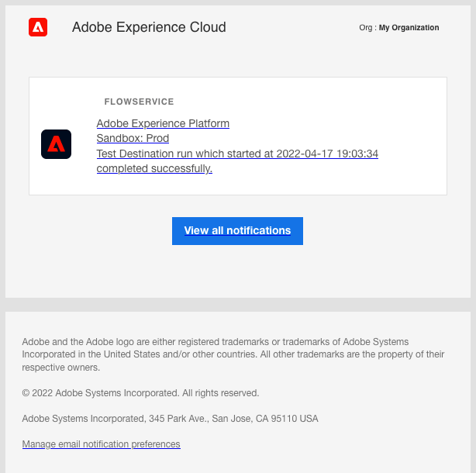
Task: Click the "Org :" label in header
Action: point(367,28)
